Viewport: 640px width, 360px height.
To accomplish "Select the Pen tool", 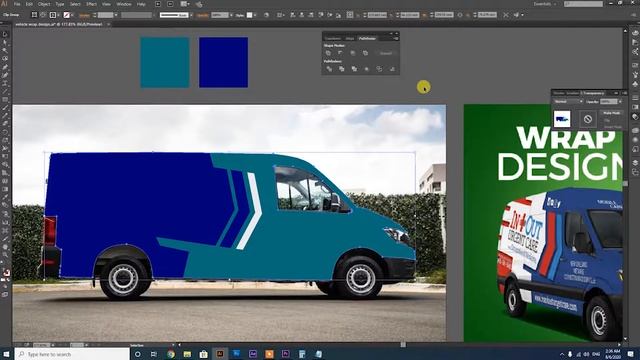I will 5,67.
